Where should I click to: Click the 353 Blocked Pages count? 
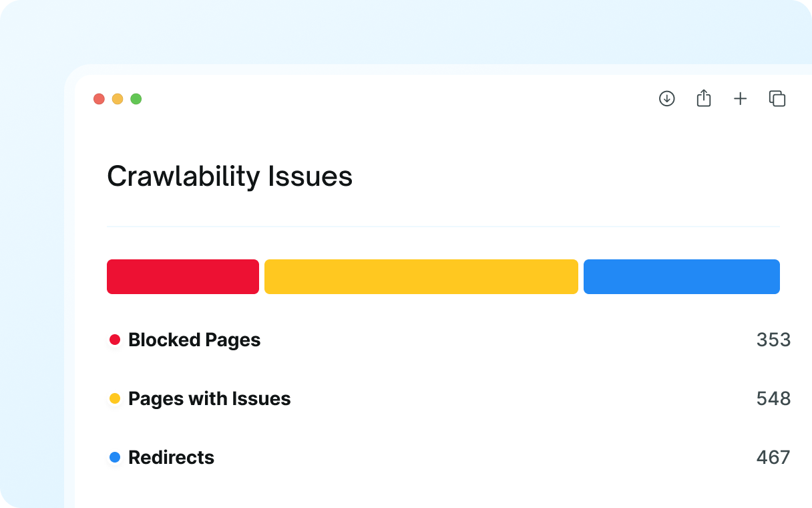coord(773,340)
